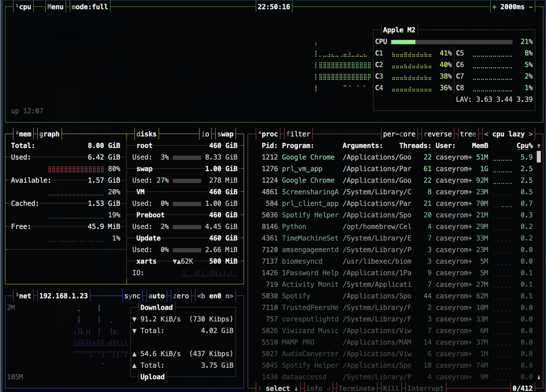Select the Viwizard Music process row
546x392 pixels.
[397, 331]
